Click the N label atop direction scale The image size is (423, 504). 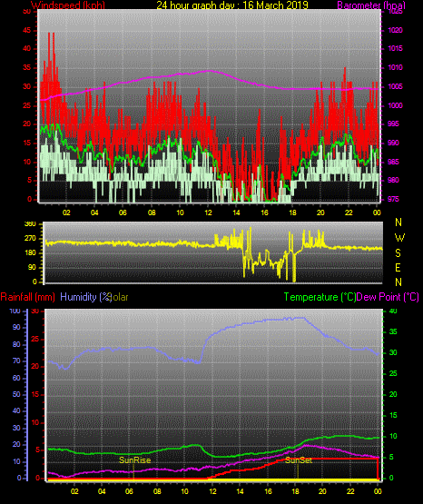[398, 222]
